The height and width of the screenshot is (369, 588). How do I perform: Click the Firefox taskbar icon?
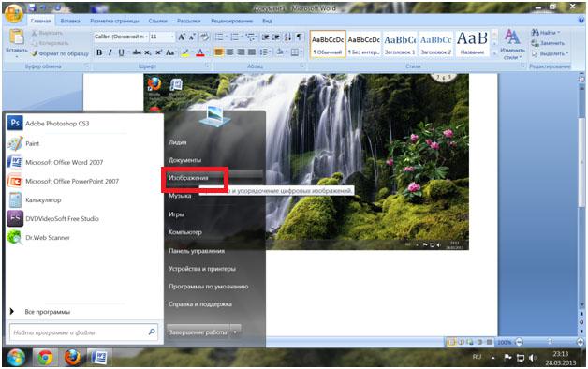pos(72,358)
